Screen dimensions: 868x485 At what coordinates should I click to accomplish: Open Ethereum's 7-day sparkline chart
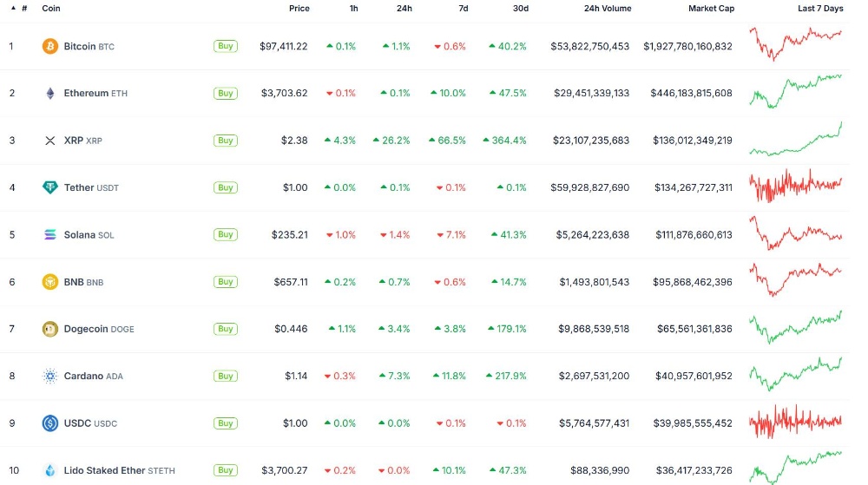point(795,91)
